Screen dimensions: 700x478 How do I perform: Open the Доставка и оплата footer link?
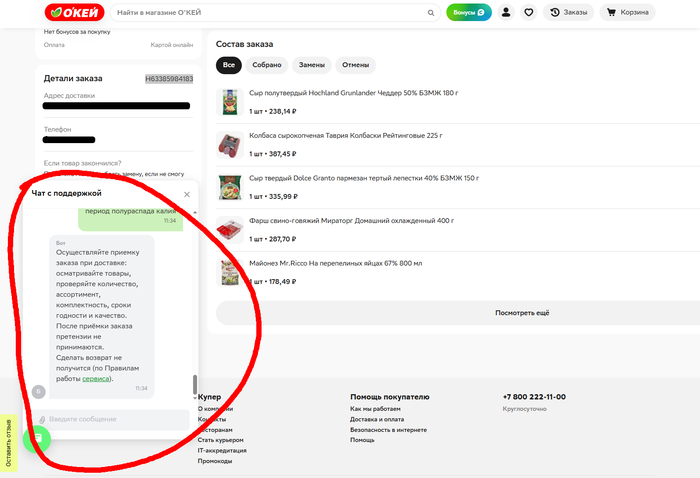tap(378, 419)
